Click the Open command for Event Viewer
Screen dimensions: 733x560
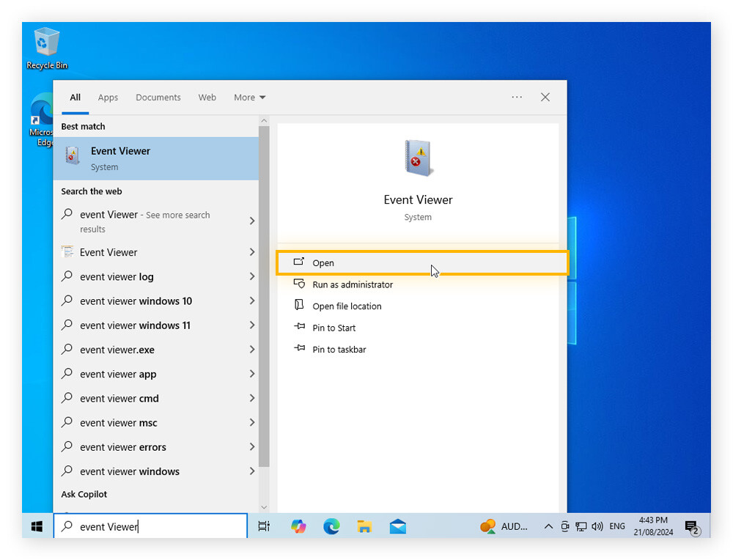pyautogui.click(x=323, y=262)
